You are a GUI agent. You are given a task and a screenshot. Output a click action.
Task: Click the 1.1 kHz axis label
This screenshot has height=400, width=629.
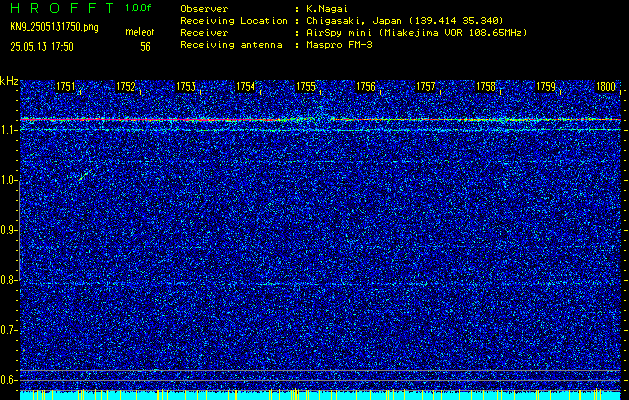[7, 130]
